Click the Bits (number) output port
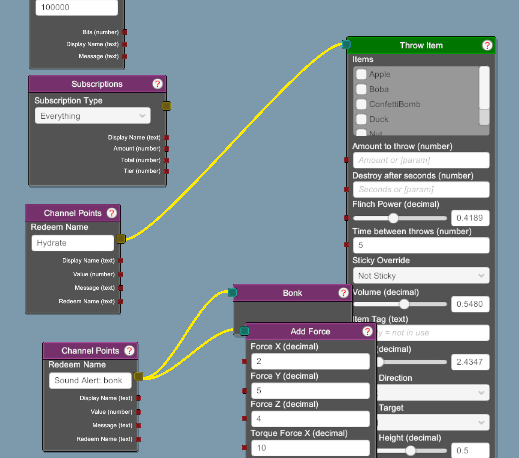The width and height of the screenshot is (519, 458). coord(125,32)
